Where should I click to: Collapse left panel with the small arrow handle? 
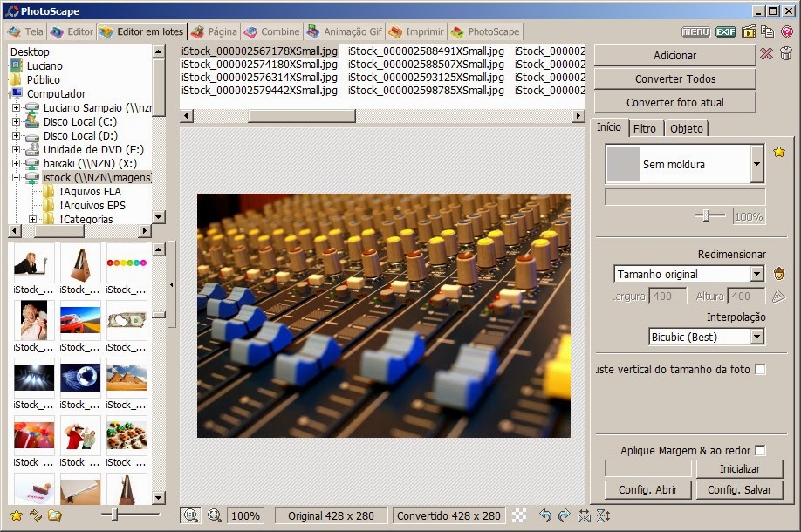coord(172,284)
